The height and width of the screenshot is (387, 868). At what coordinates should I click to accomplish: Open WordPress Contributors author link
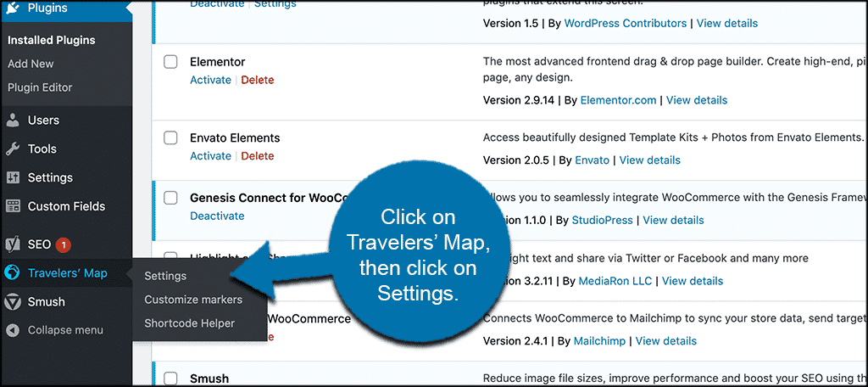625,23
